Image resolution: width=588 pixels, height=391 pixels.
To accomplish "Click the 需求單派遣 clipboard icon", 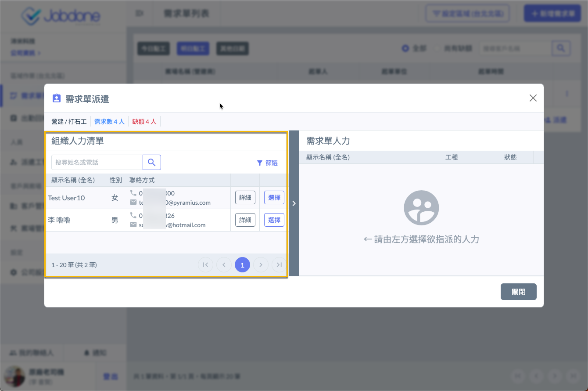I will click(56, 98).
